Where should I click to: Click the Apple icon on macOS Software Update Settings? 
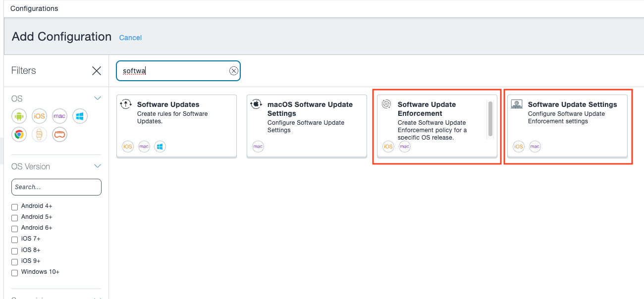tap(256, 104)
